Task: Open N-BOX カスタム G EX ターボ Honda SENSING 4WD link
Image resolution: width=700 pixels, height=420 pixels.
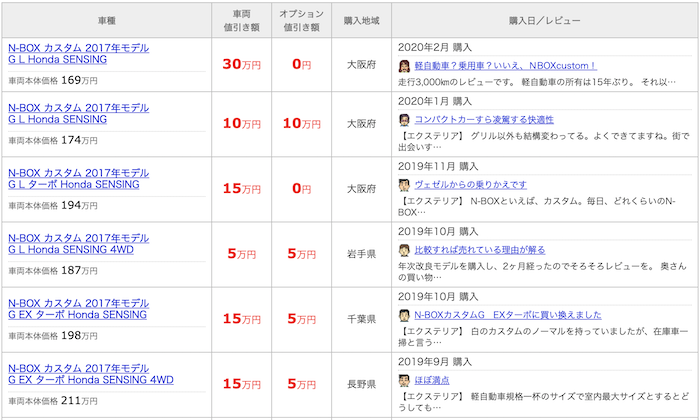Action: coord(91,374)
